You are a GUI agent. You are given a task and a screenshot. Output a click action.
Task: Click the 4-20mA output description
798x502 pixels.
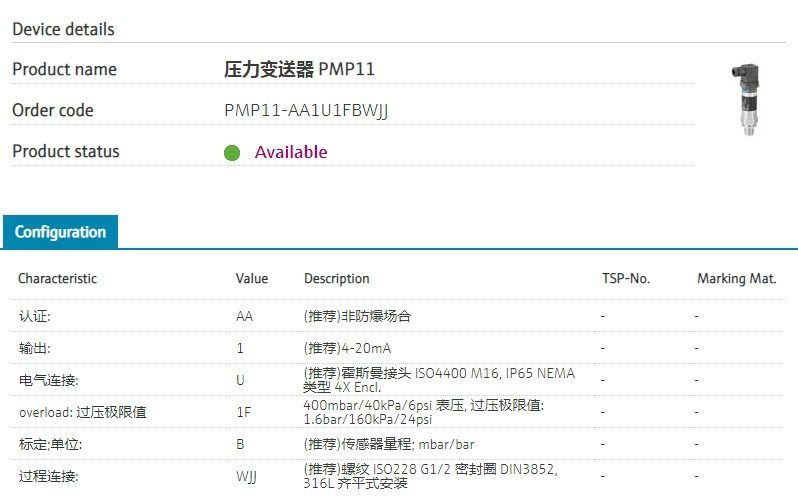(357, 348)
